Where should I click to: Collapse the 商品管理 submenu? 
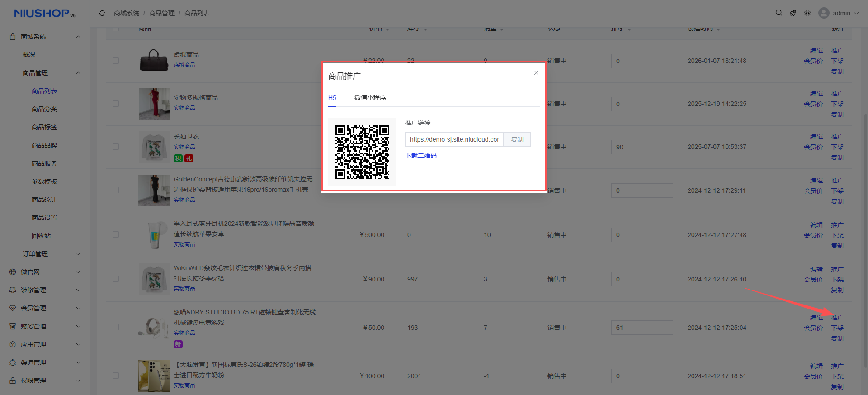(78, 73)
